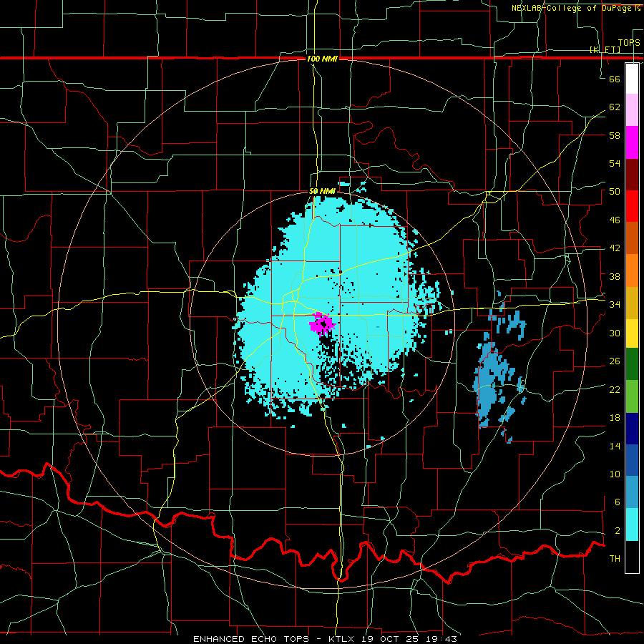Viewport: 644px width, 644px height.
Task: Click the "42" legend value
Action: tap(615, 248)
